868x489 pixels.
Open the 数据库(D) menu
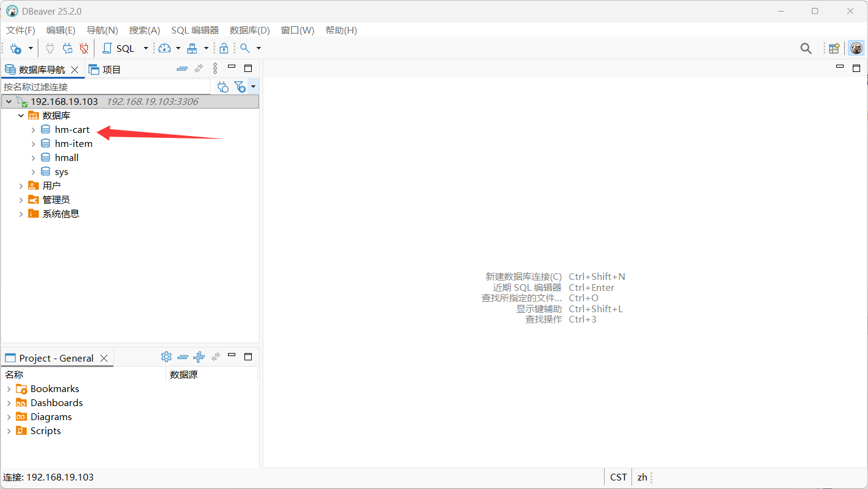click(x=250, y=30)
